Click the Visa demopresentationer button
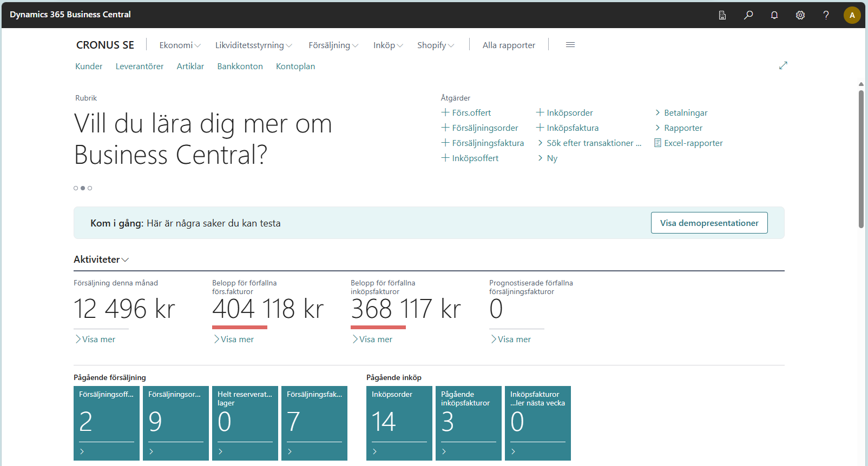 [x=709, y=223]
